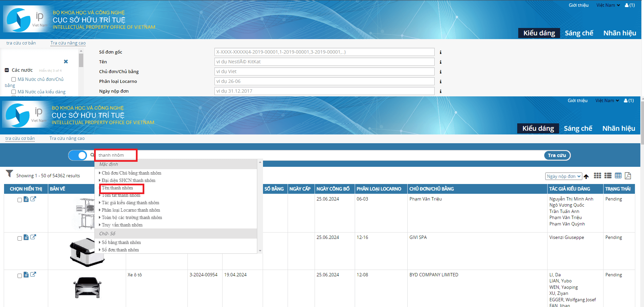Image resolution: width=644 pixels, height=307 pixels.
Task: Switch results to list view
Action: point(608,176)
